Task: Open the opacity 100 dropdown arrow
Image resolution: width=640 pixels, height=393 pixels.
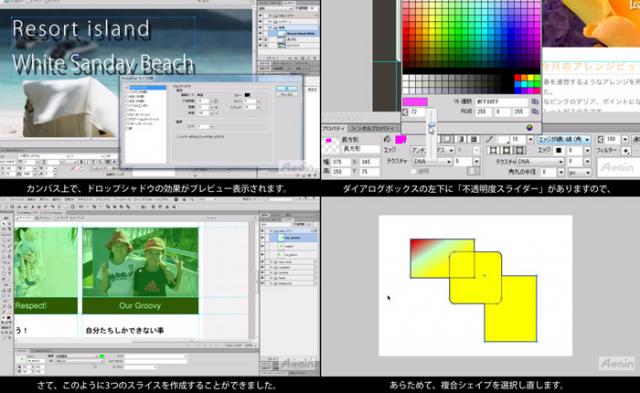Action: [624, 140]
